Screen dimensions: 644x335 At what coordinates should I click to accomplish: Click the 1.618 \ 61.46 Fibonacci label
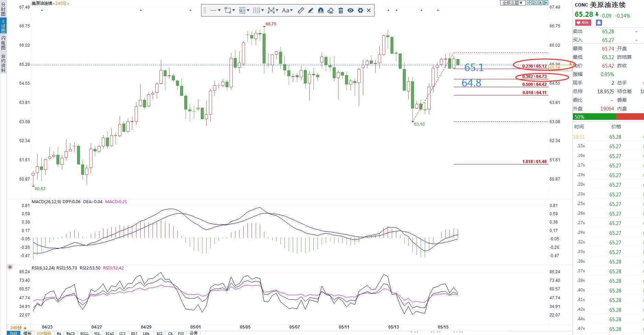click(x=534, y=162)
